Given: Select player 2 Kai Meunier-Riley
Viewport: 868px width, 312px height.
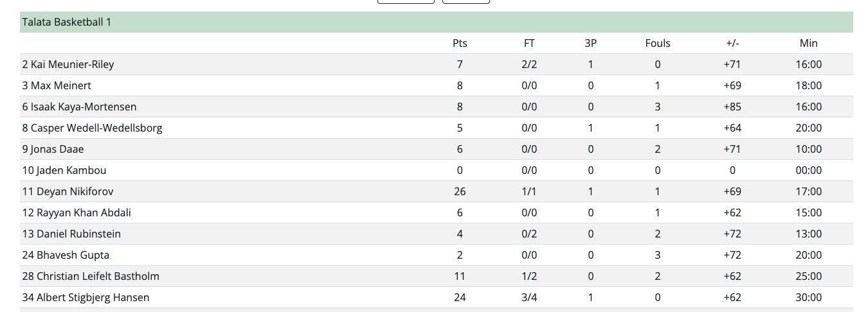Looking at the screenshot, I should 68,64.
